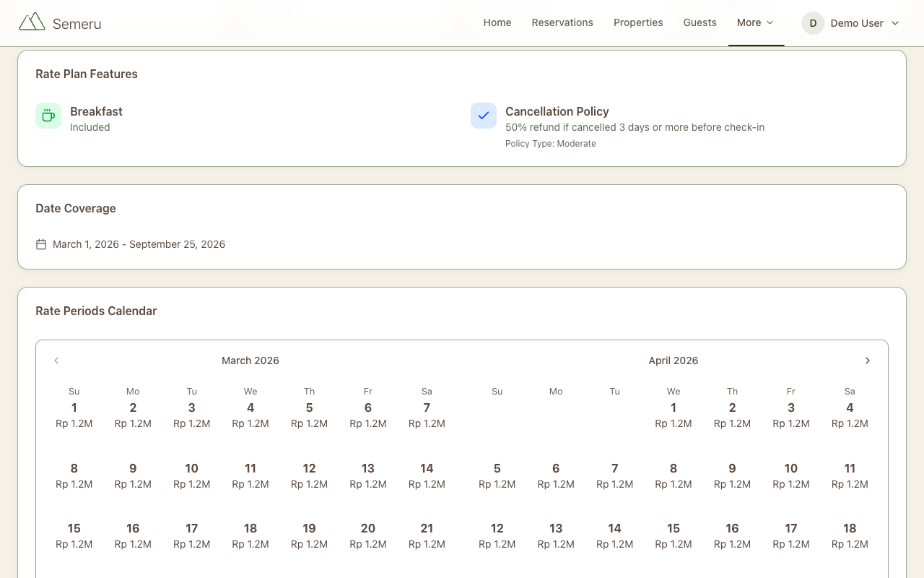The height and width of the screenshot is (578, 924).
Task: Expand the More menu
Action: tap(756, 22)
